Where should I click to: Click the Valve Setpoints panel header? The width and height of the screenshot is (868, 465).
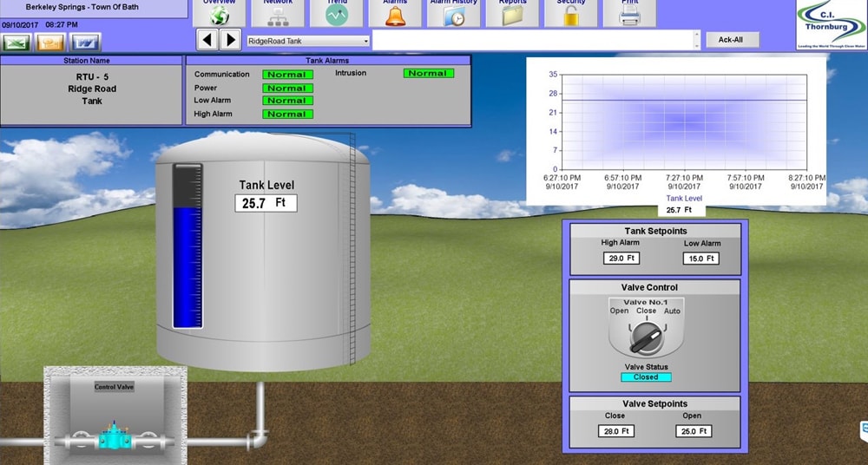tap(654, 403)
